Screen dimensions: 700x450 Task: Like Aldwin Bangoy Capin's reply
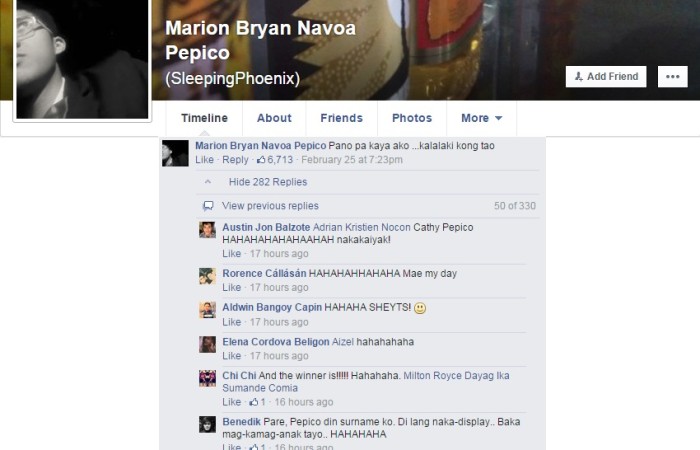(231, 322)
